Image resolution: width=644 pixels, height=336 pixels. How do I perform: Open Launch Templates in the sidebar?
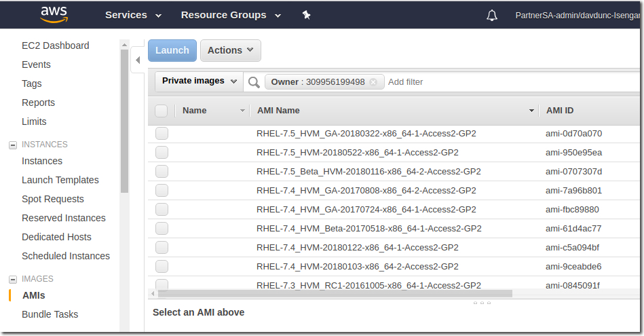60,180
